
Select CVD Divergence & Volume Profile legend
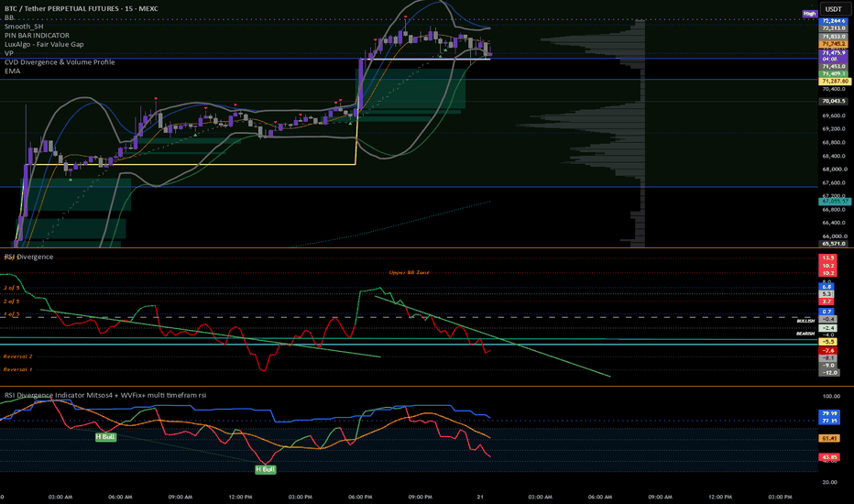60,62
